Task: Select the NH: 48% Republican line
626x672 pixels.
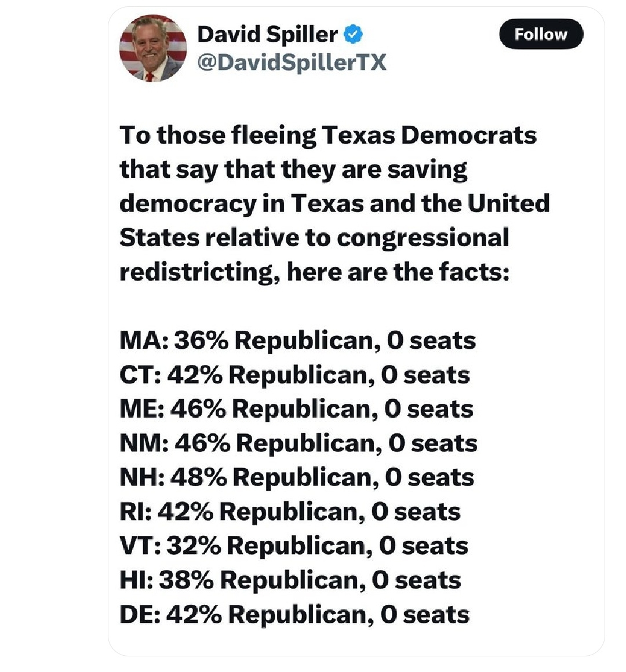Action: point(296,477)
